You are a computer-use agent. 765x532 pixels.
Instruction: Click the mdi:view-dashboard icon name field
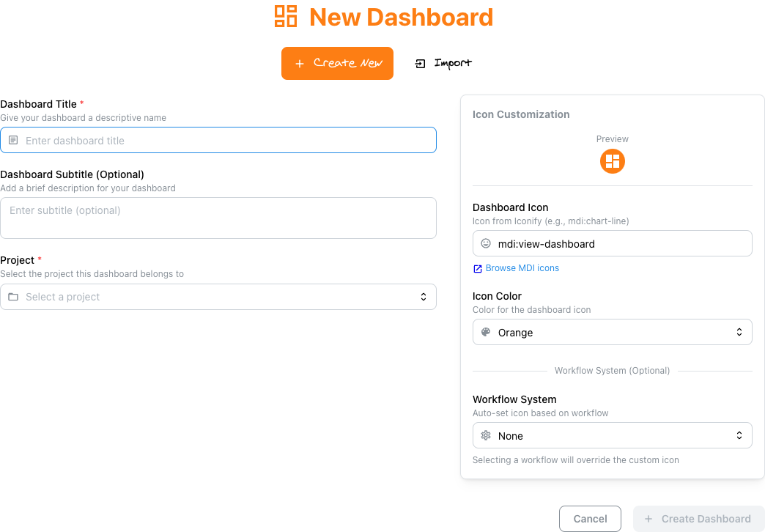[x=613, y=243]
